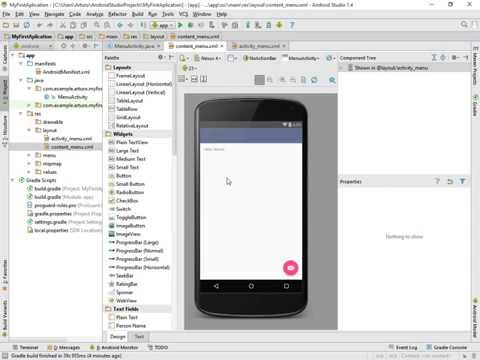
Task: Open the Event Log in status bar
Action: click(x=403, y=347)
